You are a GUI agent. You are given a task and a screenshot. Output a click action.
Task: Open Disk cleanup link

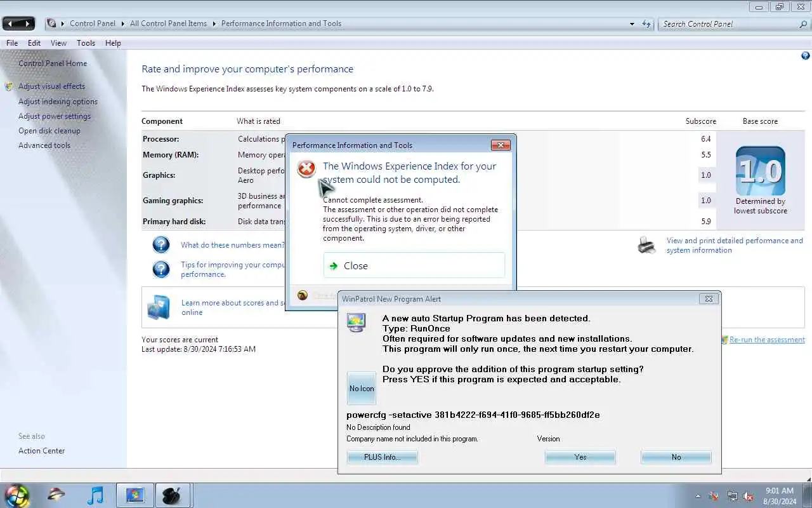point(49,131)
